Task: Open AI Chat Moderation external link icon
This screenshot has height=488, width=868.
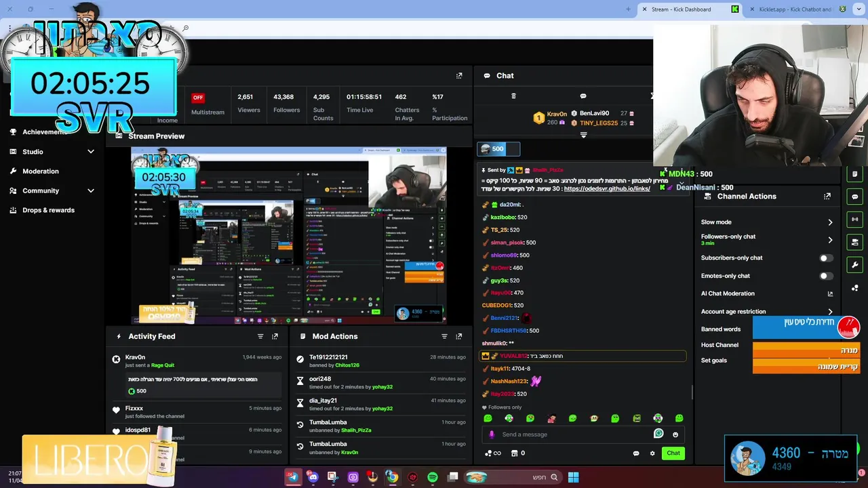Action: pos(830,294)
